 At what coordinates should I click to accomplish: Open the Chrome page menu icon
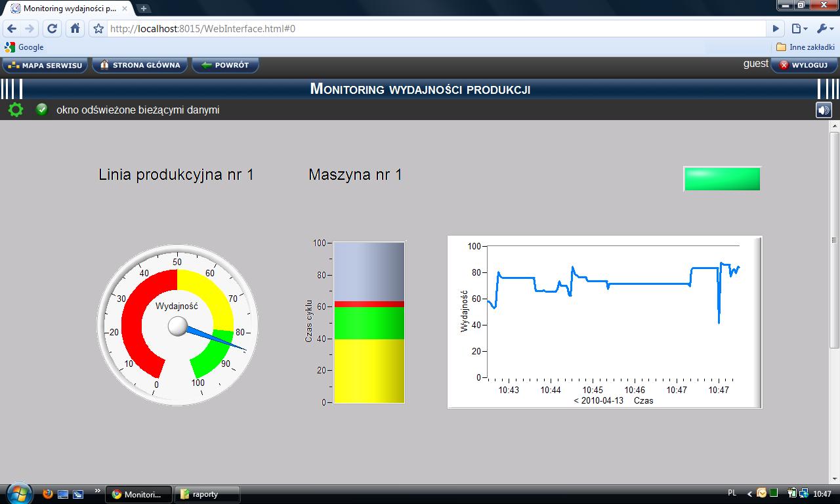[x=799, y=29]
